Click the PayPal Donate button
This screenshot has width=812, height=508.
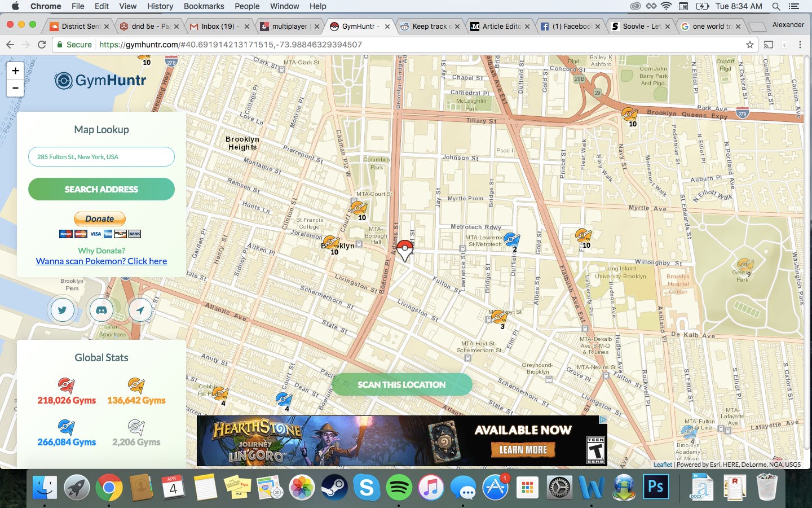click(100, 219)
